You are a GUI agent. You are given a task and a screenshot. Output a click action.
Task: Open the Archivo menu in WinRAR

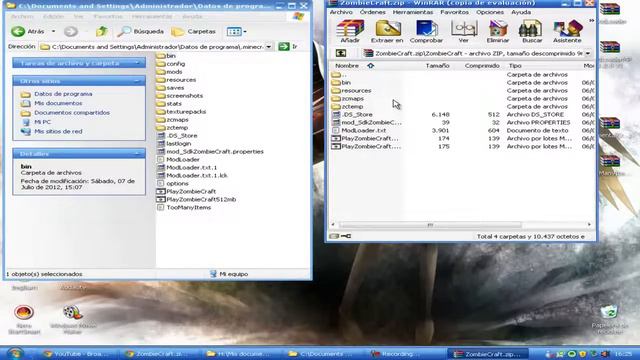pyautogui.click(x=341, y=12)
